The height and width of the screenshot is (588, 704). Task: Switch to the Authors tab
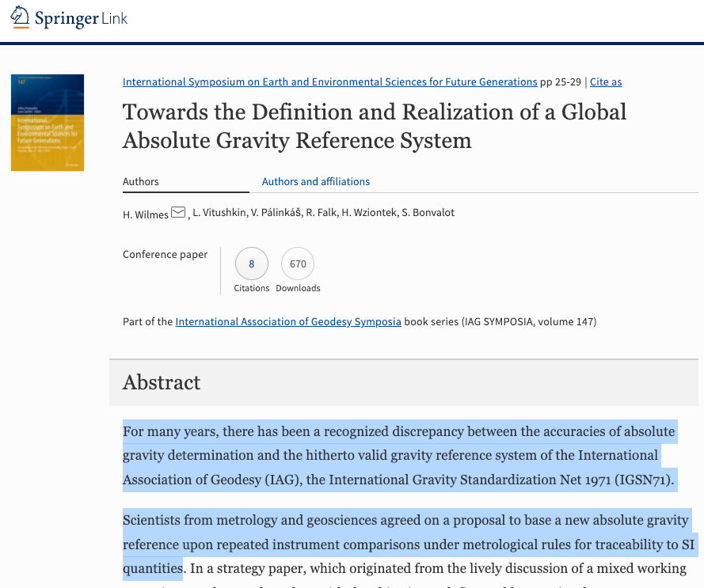point(141,181)
